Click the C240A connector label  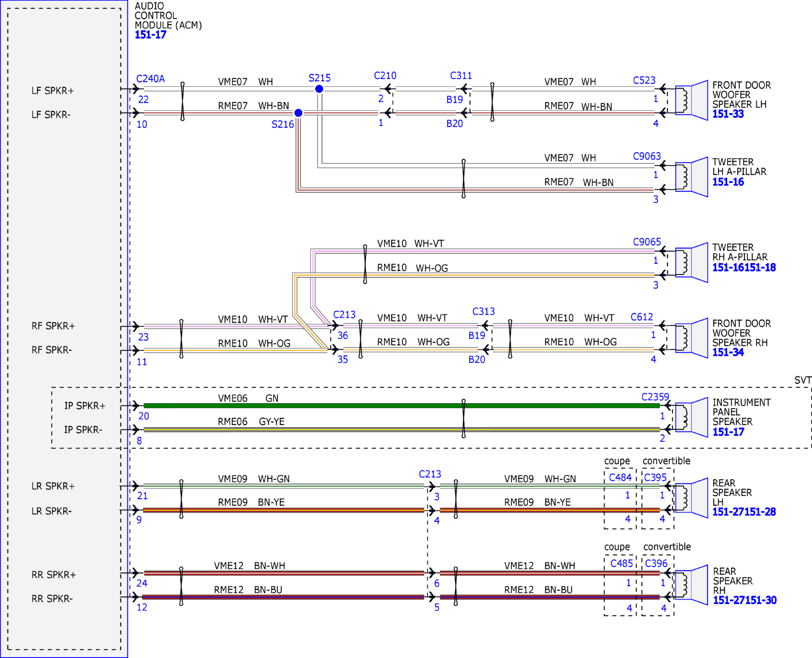click(x=151, y=79)
